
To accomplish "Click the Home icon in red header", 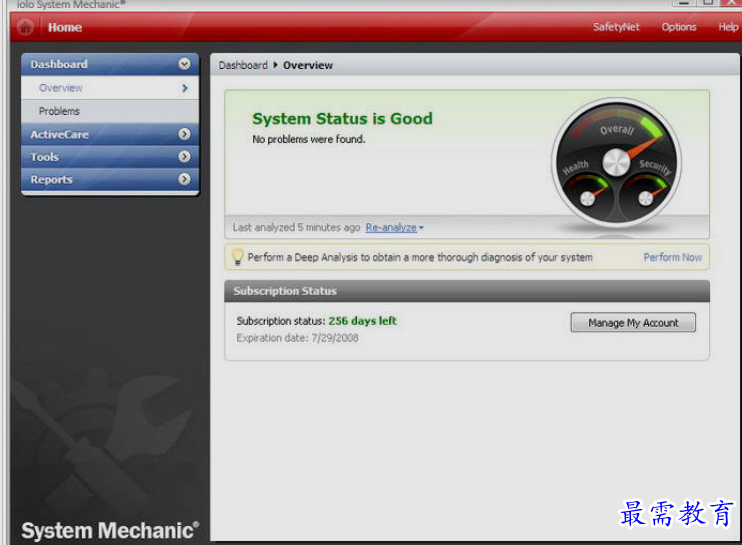I will coord(26,27).
